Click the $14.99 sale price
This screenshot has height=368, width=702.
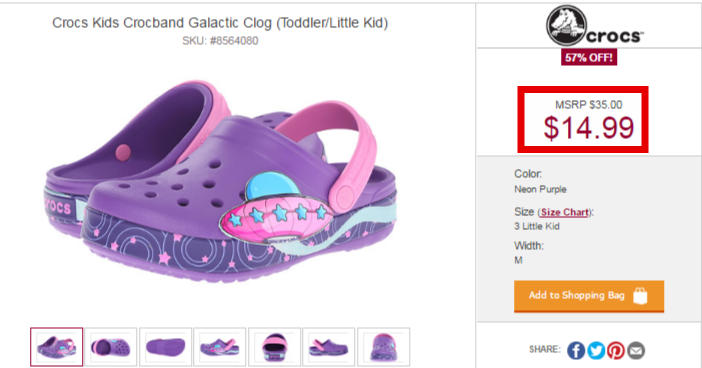588,128
